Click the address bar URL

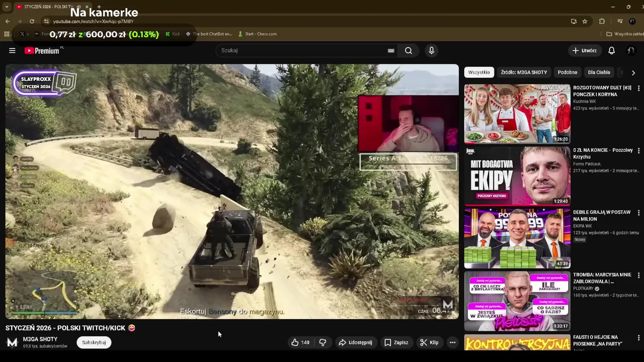94,22
